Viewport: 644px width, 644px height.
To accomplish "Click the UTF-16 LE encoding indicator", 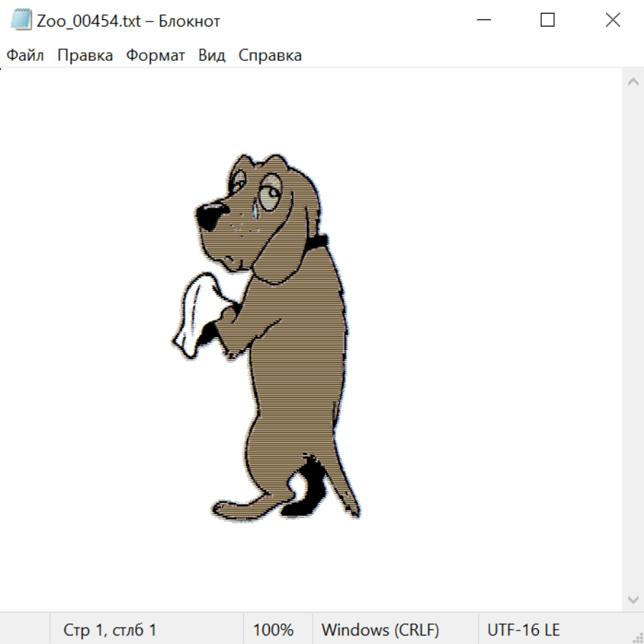I will click(523, 630).
